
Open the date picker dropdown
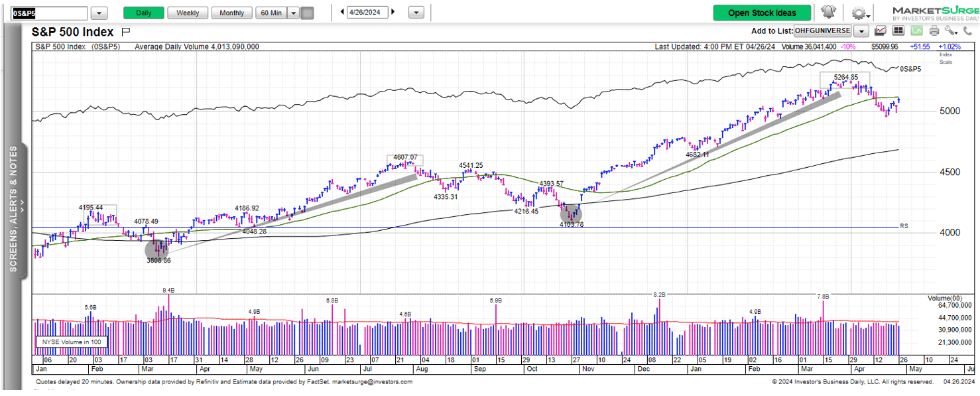pyautogui.click(x=416, y=11)
